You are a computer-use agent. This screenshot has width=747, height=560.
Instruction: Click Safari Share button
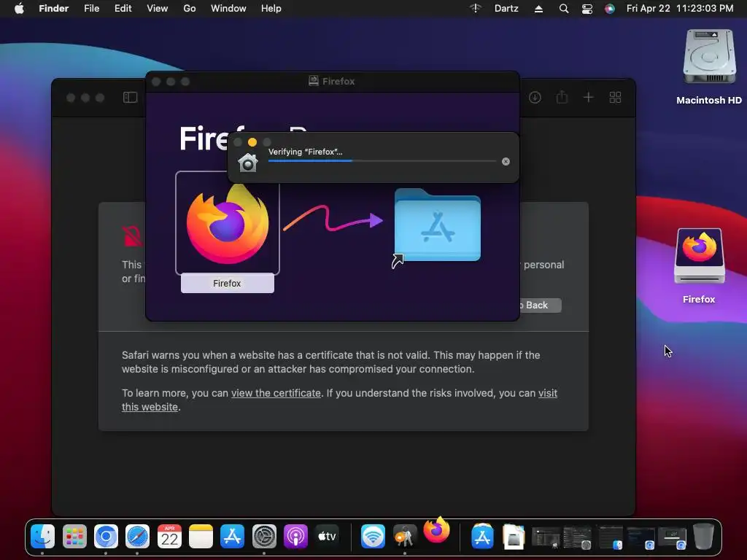(562, 97)
